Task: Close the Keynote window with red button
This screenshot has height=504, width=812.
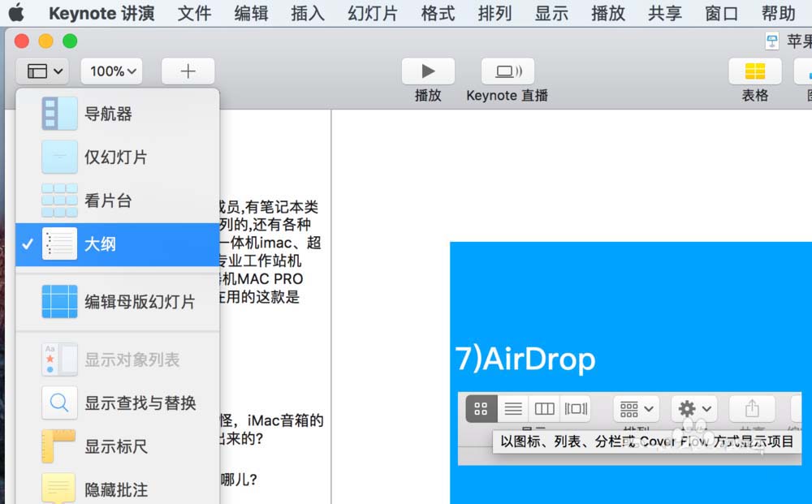Action: [x=22, y=41]
